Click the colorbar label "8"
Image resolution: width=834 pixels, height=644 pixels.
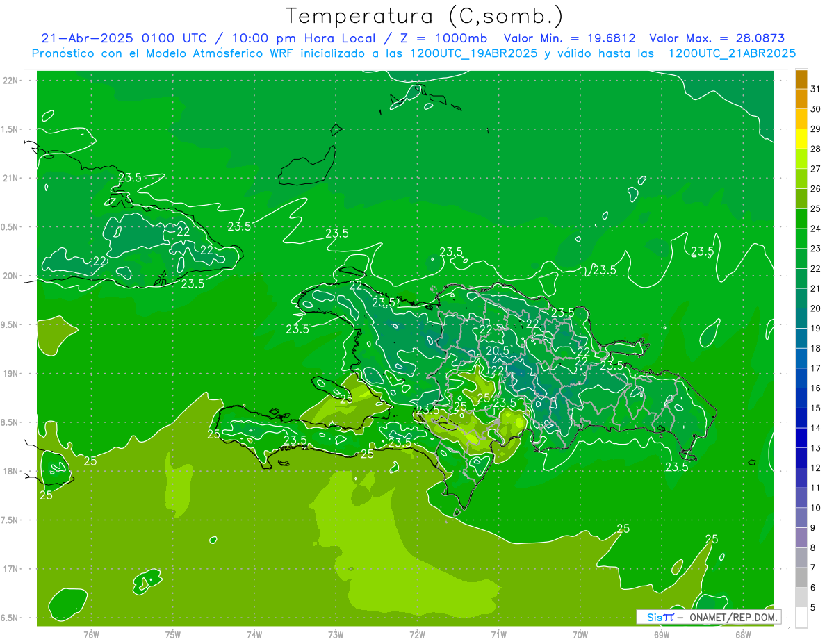[x=813, y=547]
